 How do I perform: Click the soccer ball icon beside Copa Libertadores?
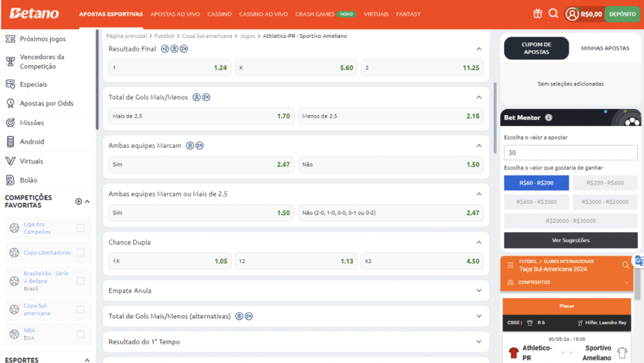point(14,252)
